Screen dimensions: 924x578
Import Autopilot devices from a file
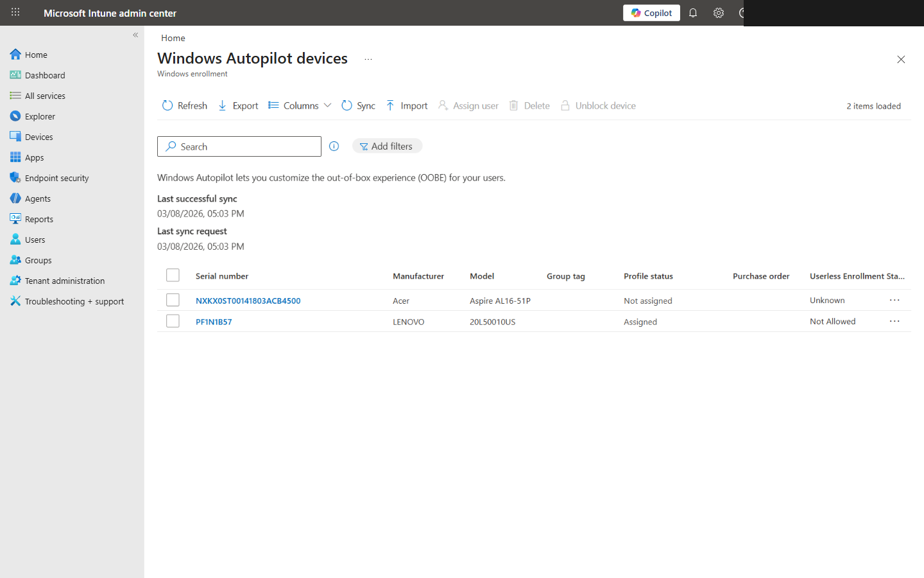point(406,105)
